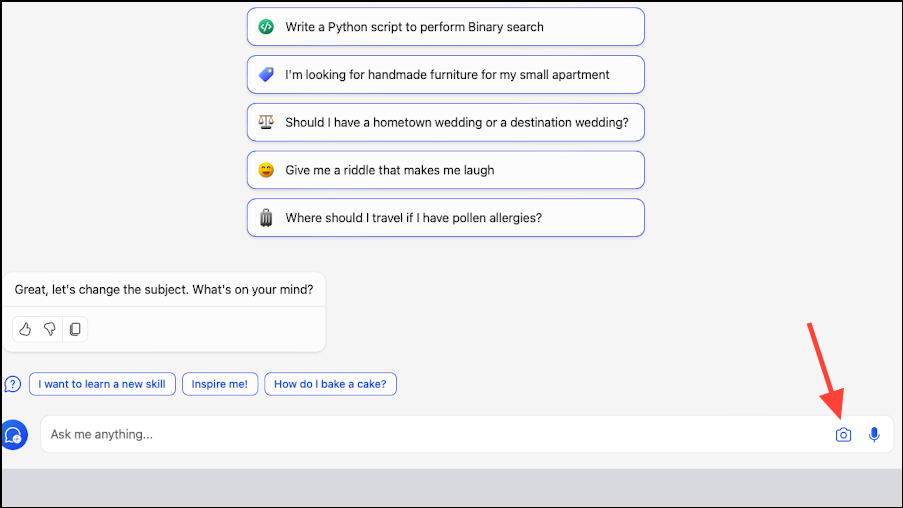Pick the hometown or destination wedding prompt

tap(446, 122)
